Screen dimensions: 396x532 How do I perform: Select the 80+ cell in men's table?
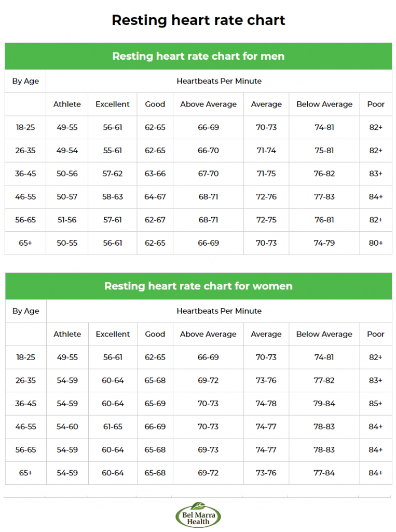tap(376, 243)
